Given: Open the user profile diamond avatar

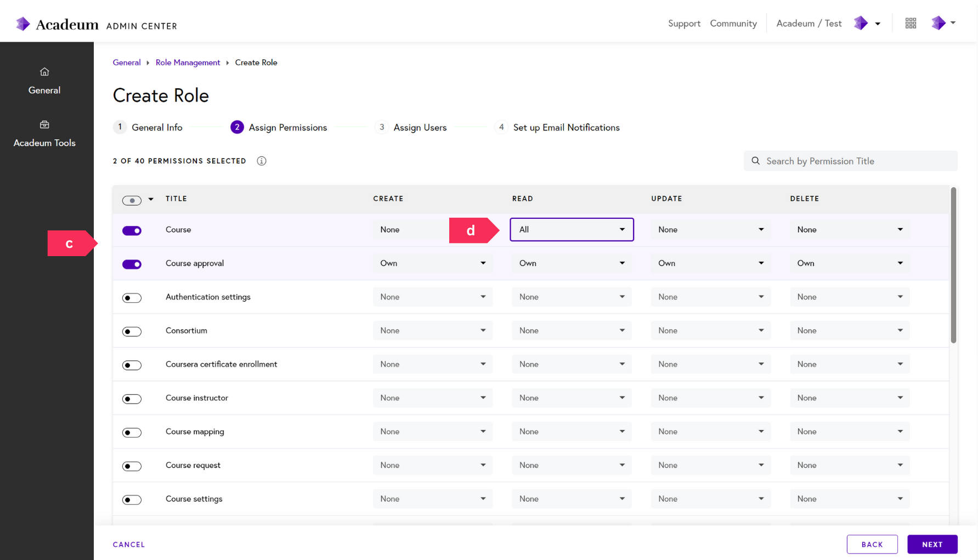Looking at the screenshot, I should (939, 23).
